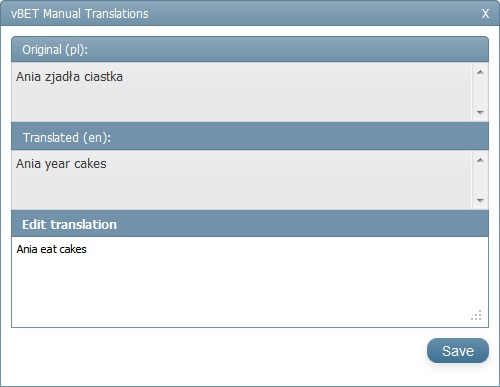
Task: Place cursor on 'cakes' in Edit translation field
Action: click(73, 249)
